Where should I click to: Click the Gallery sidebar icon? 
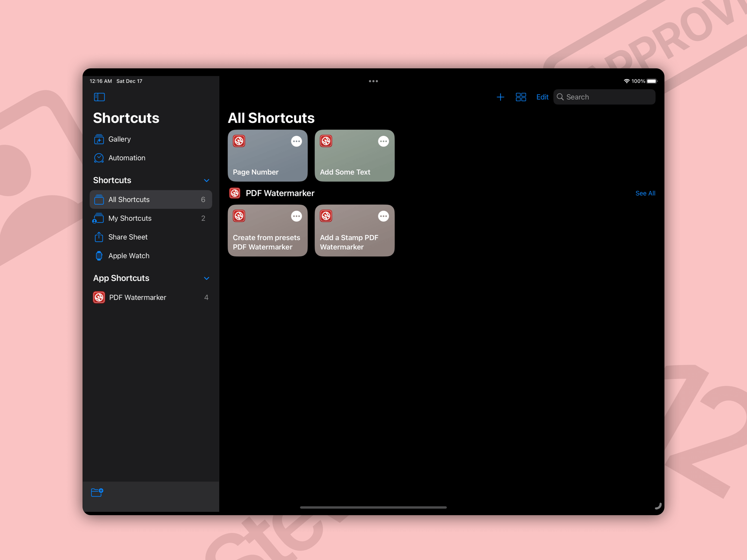pyautogui.click(x=99, y=139)
